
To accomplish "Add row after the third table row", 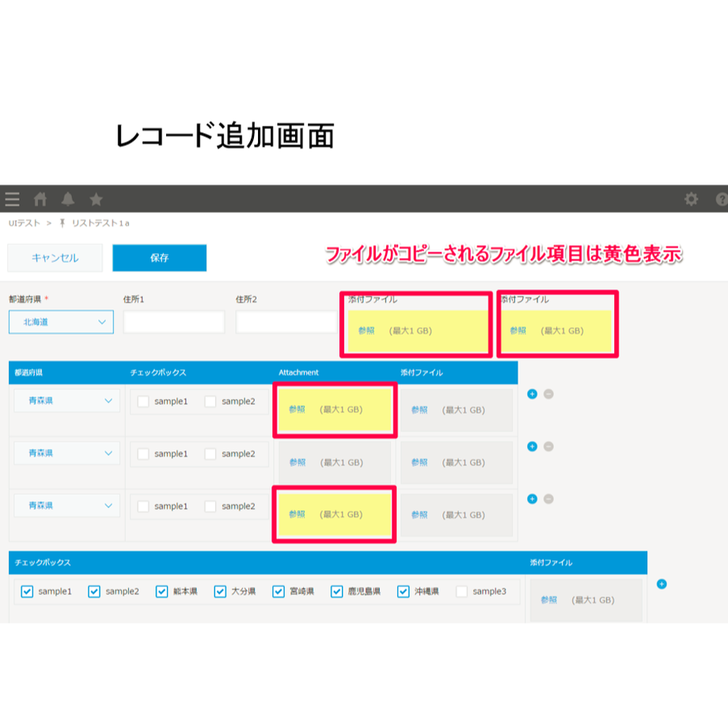I will pyautogui.click(x=532, y=499).
